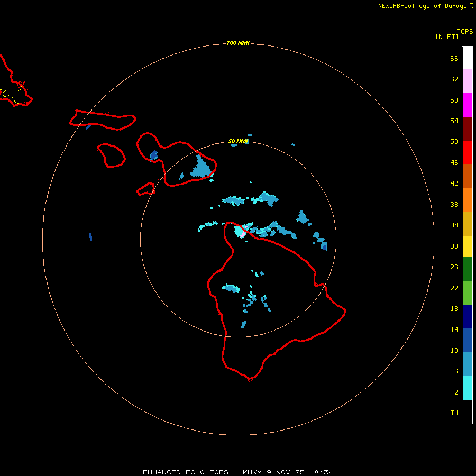Screen dimensions: 476x476
Task: Click the cyan 6 kft legend swatch
Action: pyautogui.click(x=467, y=388)
